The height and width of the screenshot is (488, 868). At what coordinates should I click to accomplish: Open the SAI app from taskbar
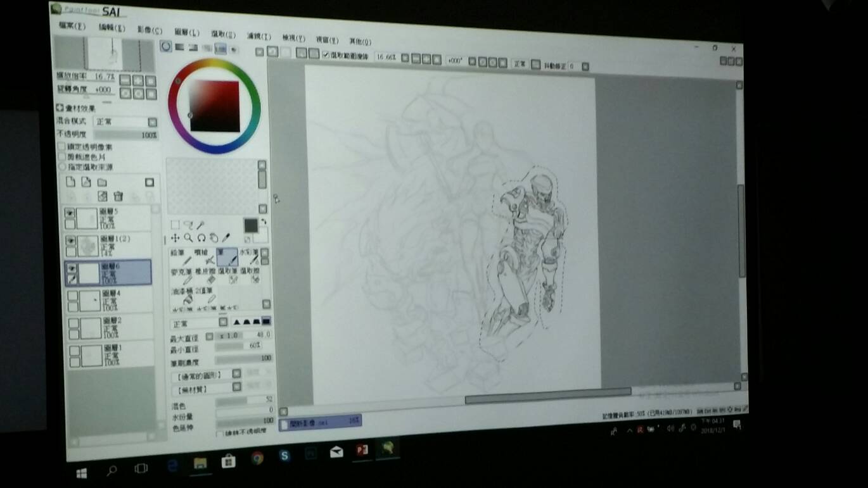click(387, 449)
